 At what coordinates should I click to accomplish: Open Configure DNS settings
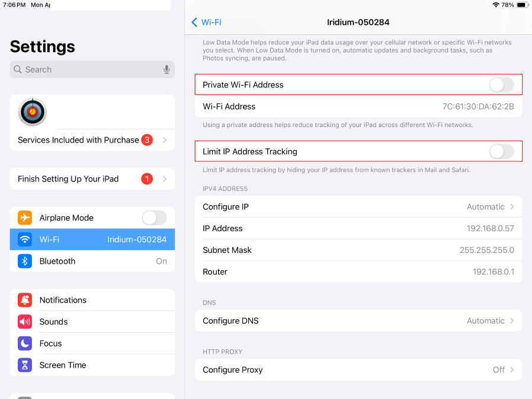tap(358, 321)
